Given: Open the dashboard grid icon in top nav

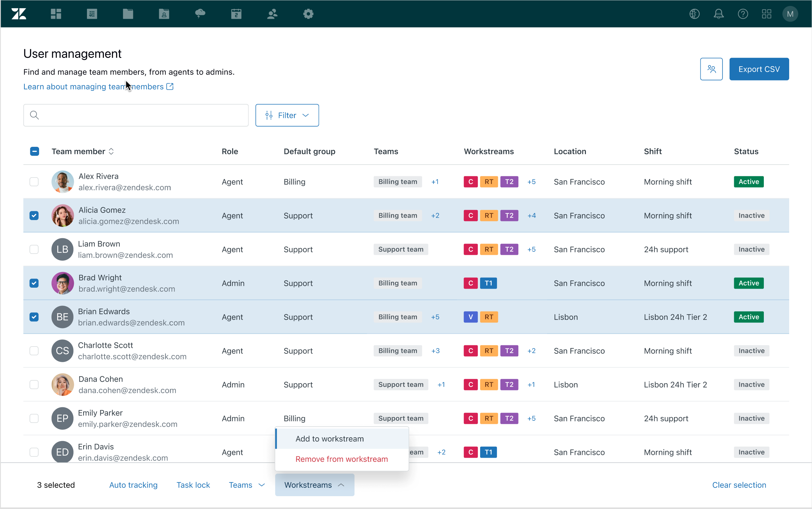Looking at the screenshot, I should [x=56, y=14].
